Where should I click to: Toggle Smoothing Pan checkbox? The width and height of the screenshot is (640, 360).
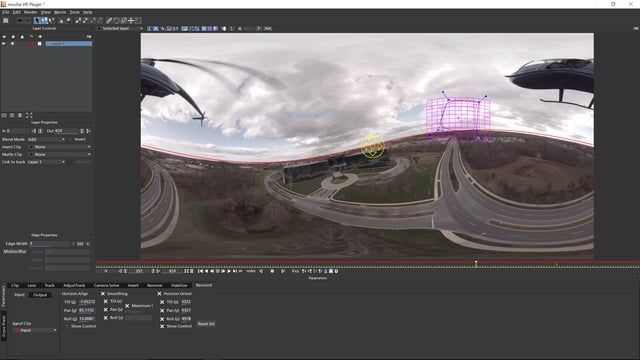click(x=106, y=309)
